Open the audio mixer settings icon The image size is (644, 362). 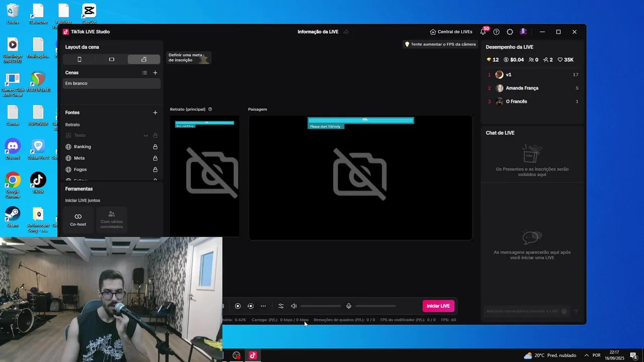281,306
